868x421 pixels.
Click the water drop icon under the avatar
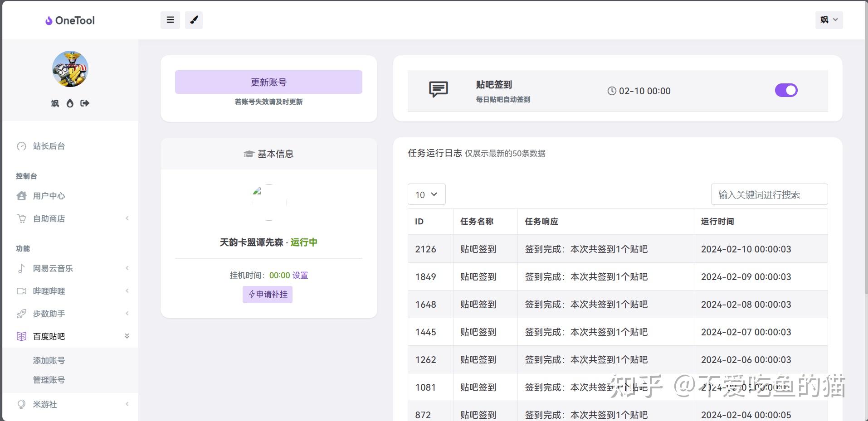pos(70,103)
